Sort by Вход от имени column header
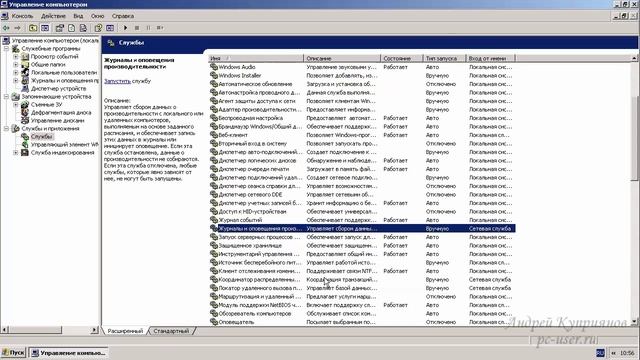640x360 pixels. click(x=490, y=58)
